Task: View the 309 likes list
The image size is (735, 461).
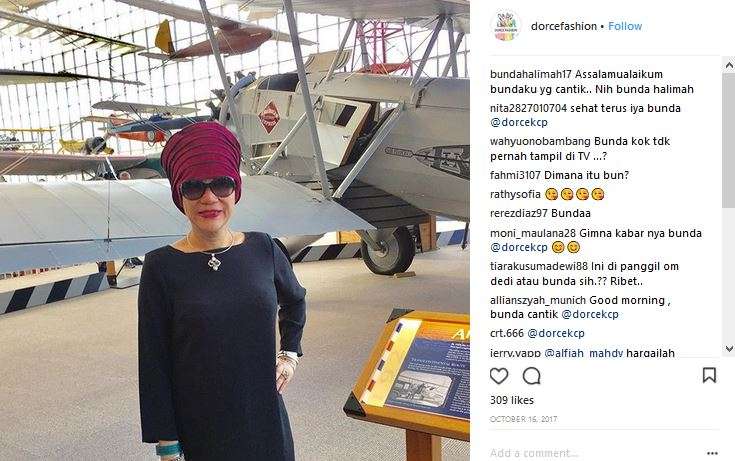Action: point(511,400)
